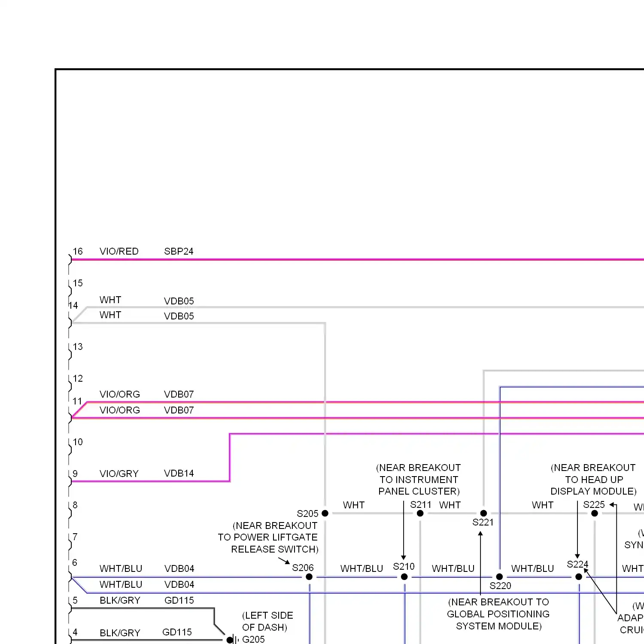Select the S225 splice text label
Viewport: 644px width, 644px height.
pyautogui.click(x=594, y=504)
